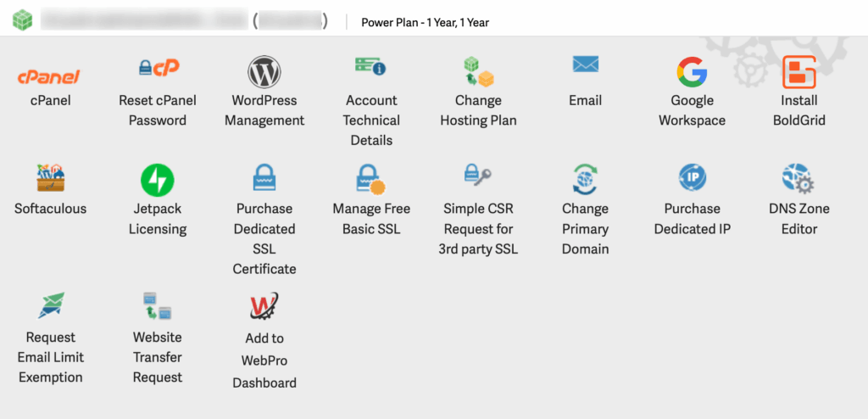
Task: Select the Purchase Dedicated SSL Certificate icon
Action: click(x=264, y=177)
